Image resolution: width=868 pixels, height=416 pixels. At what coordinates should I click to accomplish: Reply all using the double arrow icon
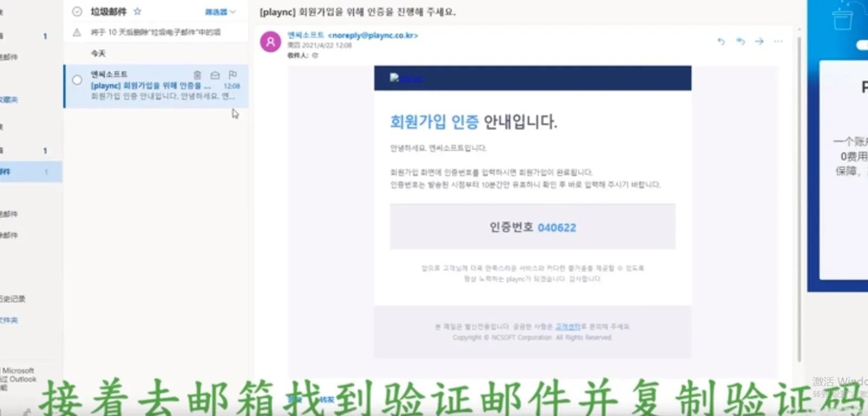point(741,41)
